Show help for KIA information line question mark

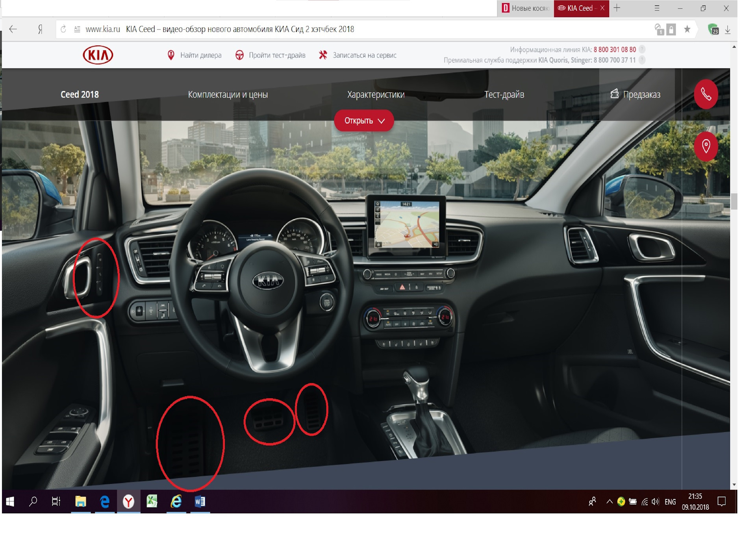coord(642,50)
